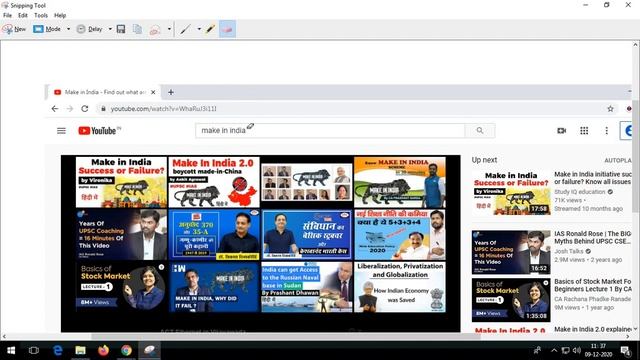This screenshot has width=640, height=360.
Task: Open India can get Access to Russian Naval base thumbnail
Action: point(307,287)
